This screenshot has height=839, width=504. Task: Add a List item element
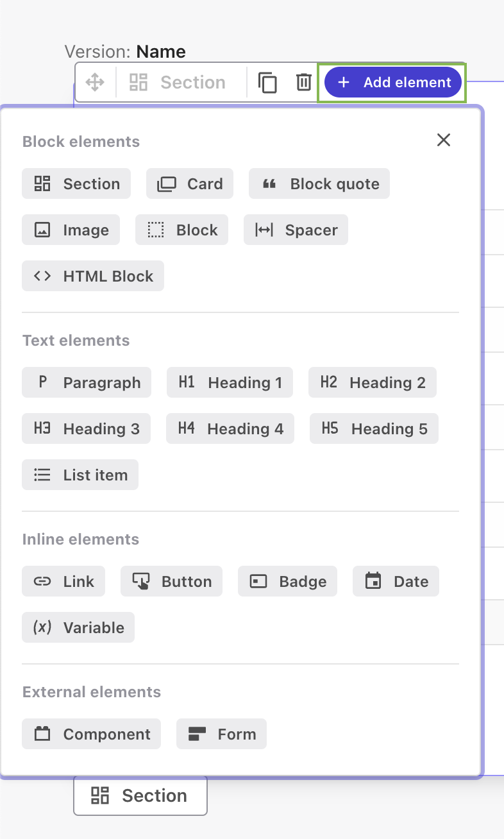click(x=80, y=475)
